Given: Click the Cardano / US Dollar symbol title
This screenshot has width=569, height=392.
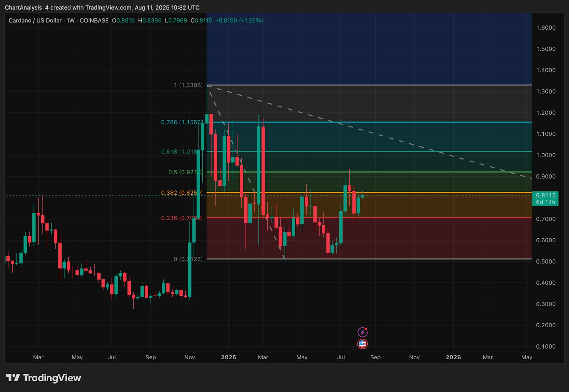Looking at the screenshot, I should (x=35, y=21).
